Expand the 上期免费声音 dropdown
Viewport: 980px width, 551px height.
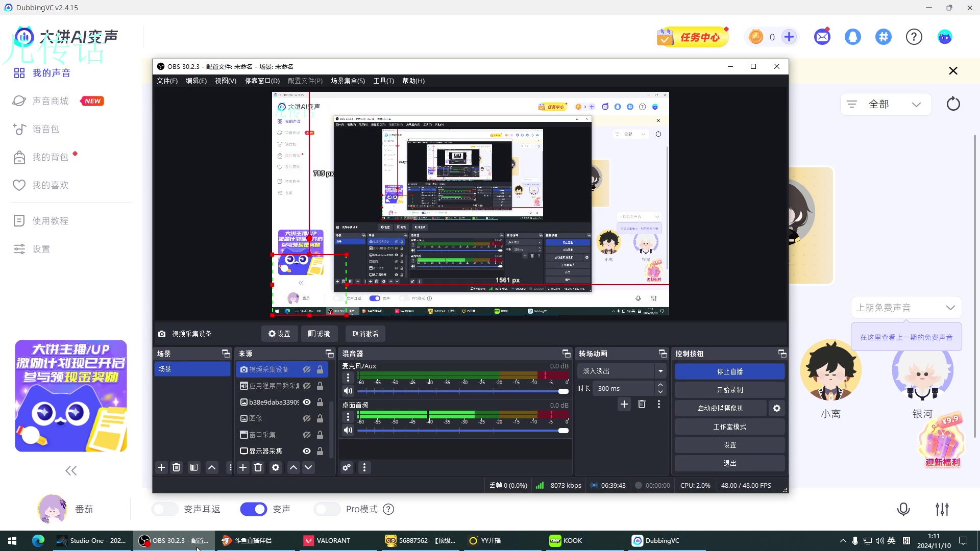coord(906,308)
